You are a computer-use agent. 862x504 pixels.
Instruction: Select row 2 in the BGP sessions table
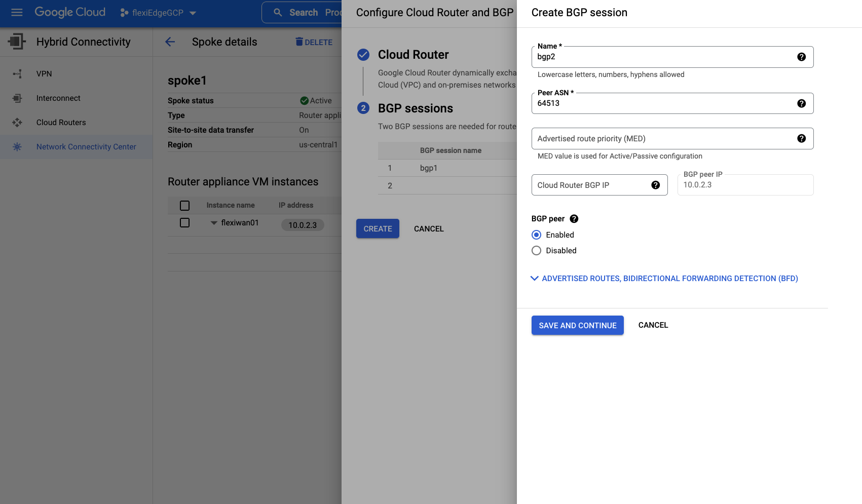tap(447, 185)
